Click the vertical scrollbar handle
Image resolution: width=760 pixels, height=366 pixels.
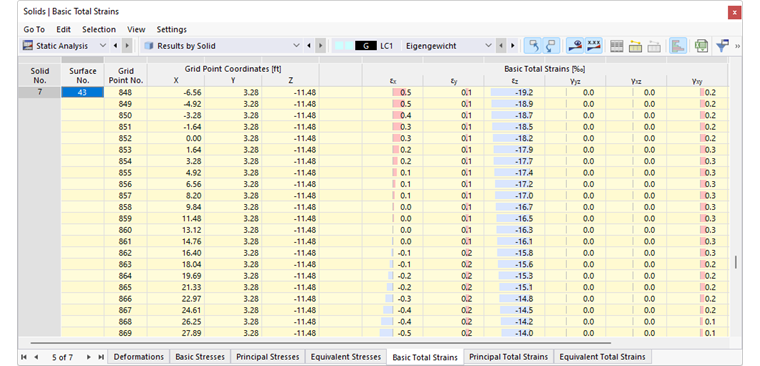[736, 262]
